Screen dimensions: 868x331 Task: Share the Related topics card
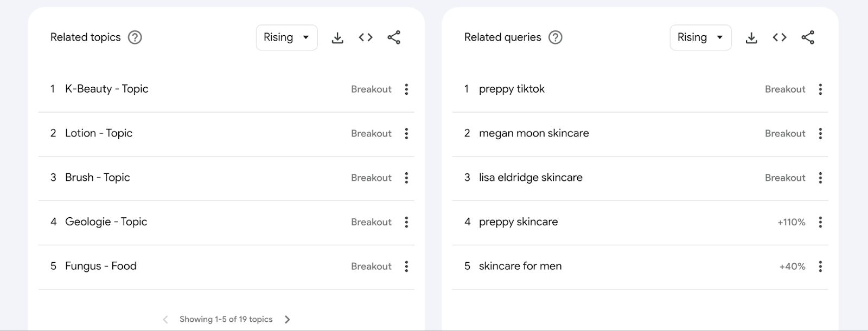click(x=394, y=37)
